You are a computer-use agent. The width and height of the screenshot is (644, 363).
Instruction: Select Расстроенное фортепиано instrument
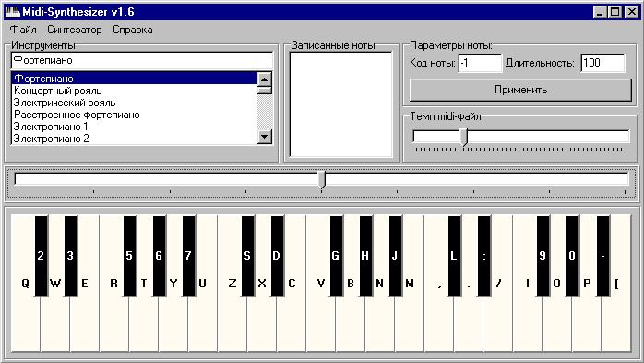135,115
